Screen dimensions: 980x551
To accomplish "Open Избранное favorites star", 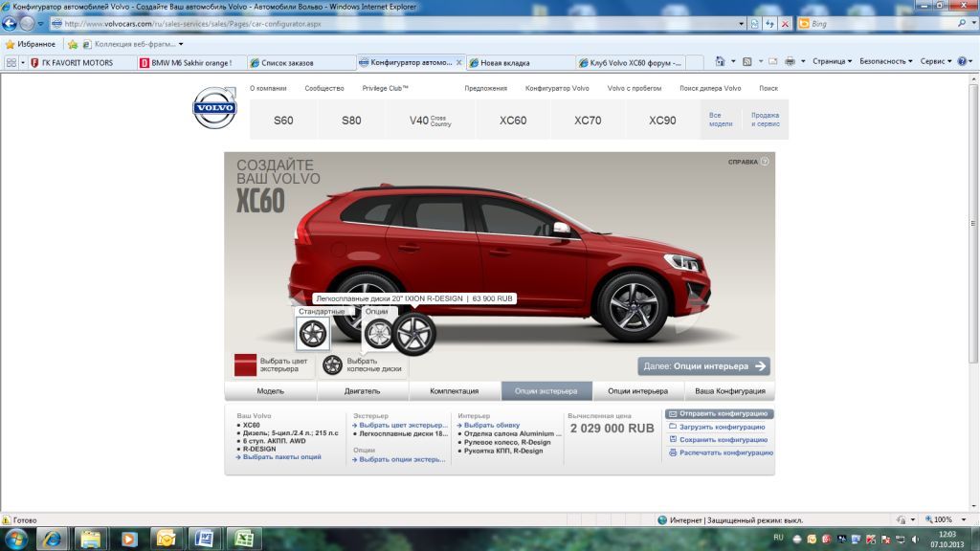I will coord(31,44).
